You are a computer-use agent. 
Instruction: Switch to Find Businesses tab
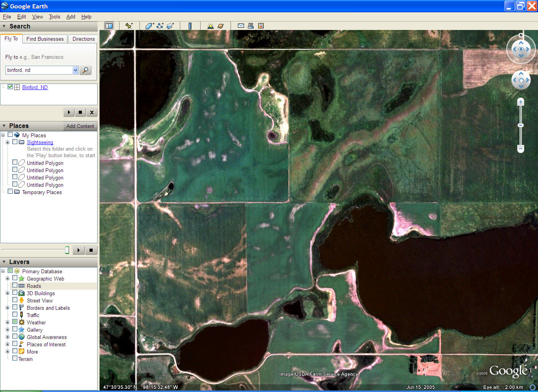(x=45, y=39)
